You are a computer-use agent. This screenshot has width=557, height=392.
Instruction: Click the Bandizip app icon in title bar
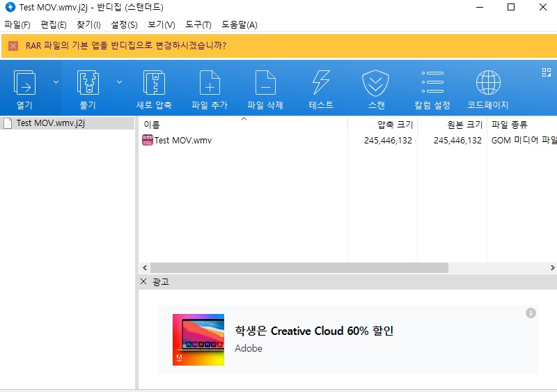(x=10, y=7)
